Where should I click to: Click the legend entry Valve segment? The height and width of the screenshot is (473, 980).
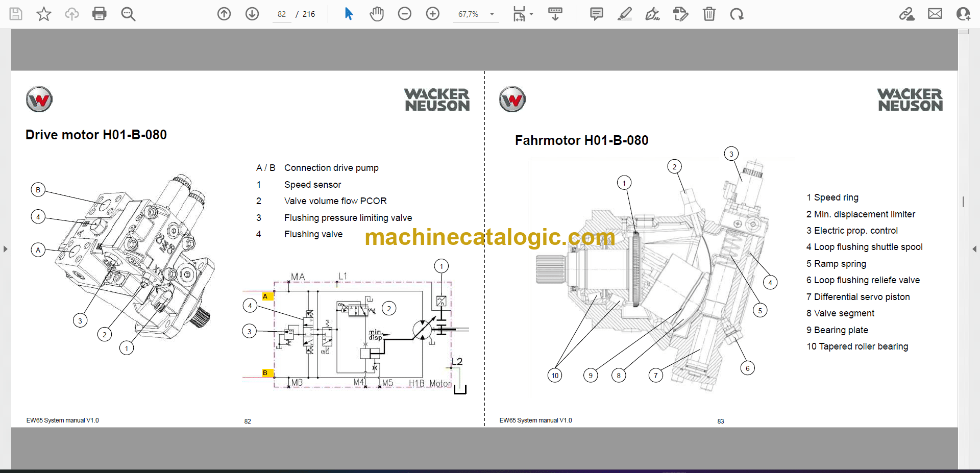coord(844,313)
